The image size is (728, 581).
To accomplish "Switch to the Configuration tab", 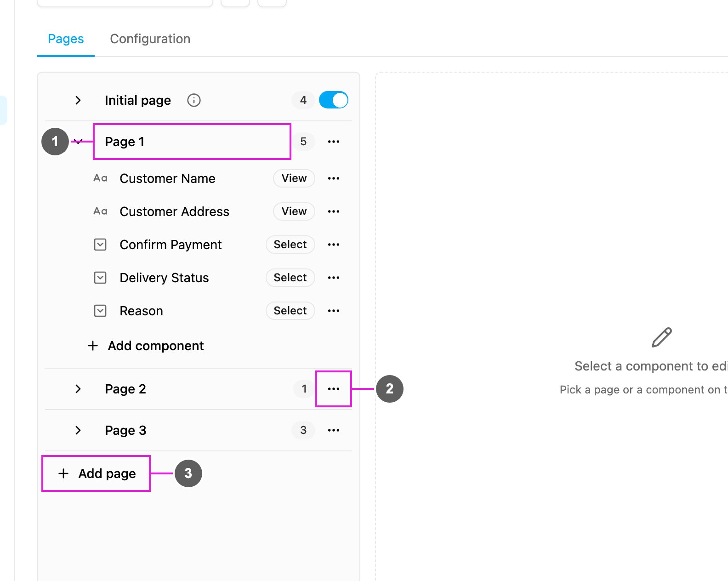I will coord(150,39).
